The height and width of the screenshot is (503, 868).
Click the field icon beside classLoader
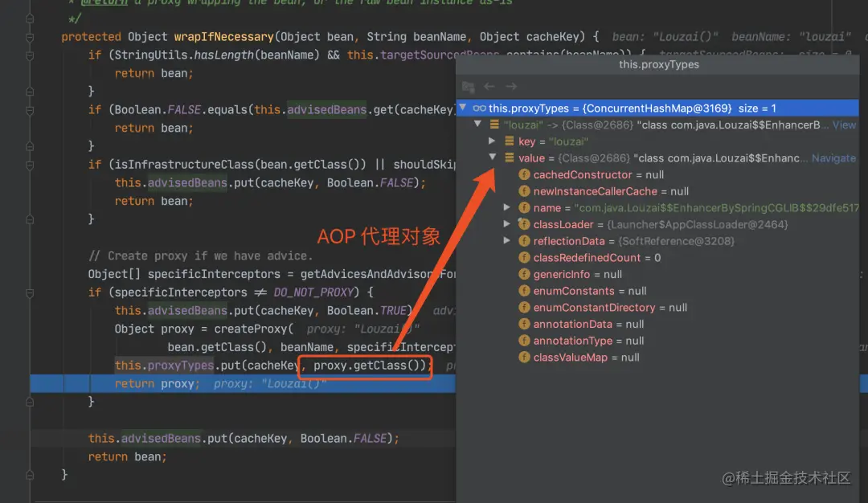pyautogui.click(x=524, y=224)
